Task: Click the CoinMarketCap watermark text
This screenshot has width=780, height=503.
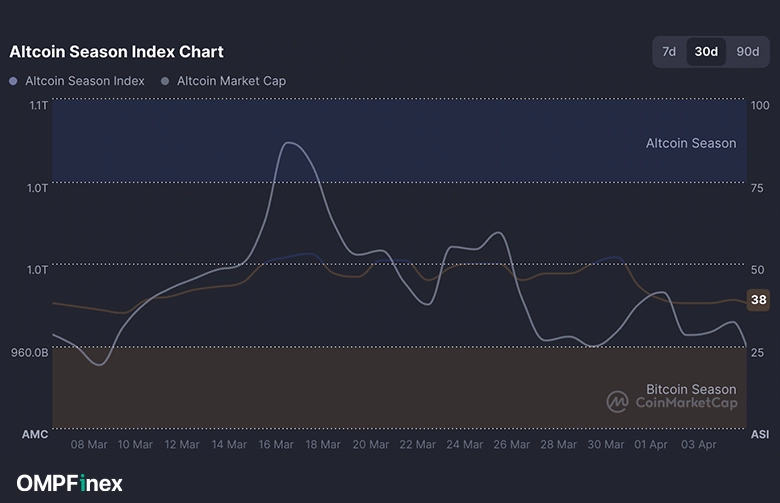Action: [686, 403]
